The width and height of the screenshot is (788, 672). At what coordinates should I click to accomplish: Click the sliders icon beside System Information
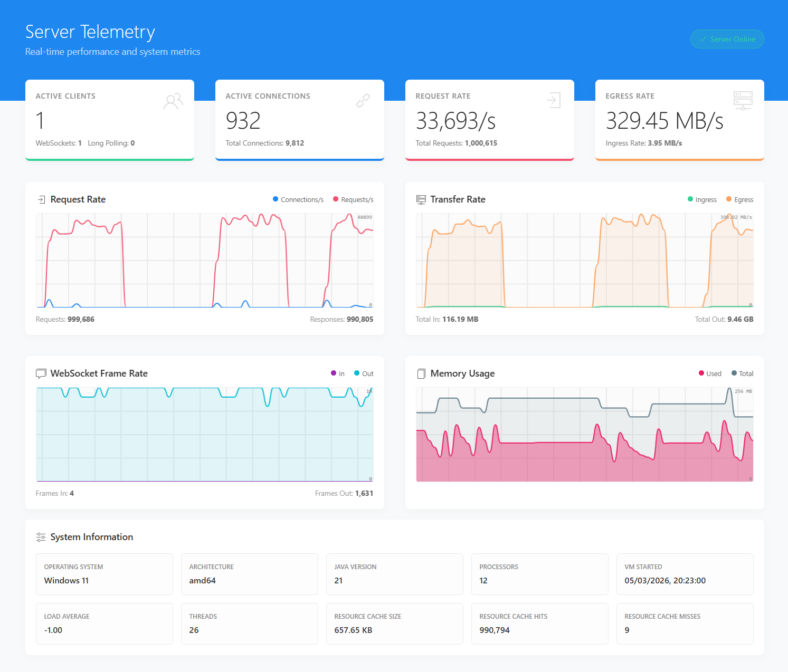point(41,537)
